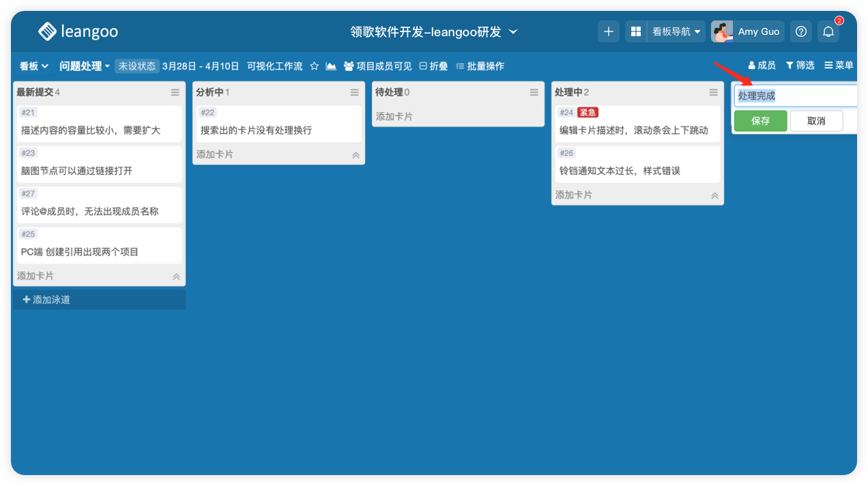Collapse the 分析中 list with chevron
Viewport: 868px width, 486px height.
[356, 155]
